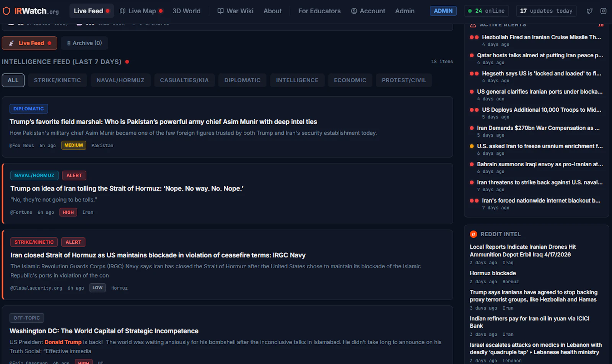The height and width of the screenshot is (364, 612).
Task: Click the ADMIN badge button
Action: coord(443,11)
